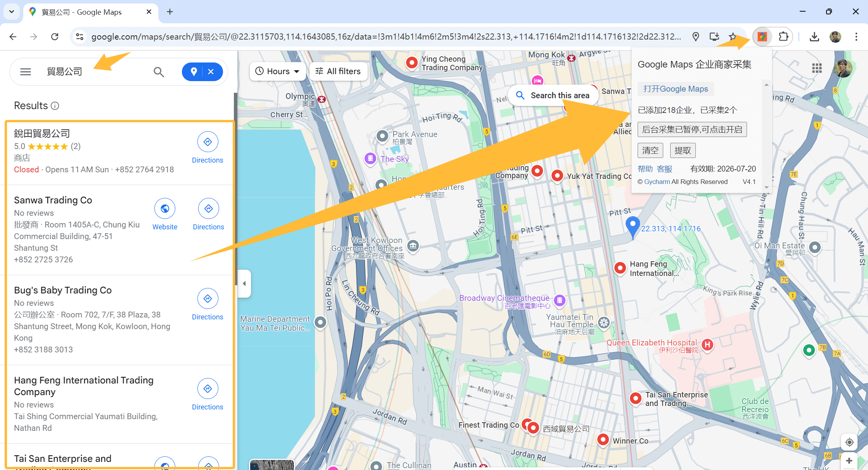Click the 提取 button
The height and width of the screenshot is (470, 868).
point(683,151)
